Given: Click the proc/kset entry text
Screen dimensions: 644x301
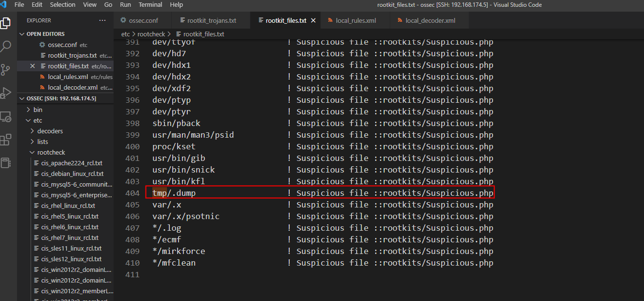Looking at the screenshot, I should click(x=174, y=146).
